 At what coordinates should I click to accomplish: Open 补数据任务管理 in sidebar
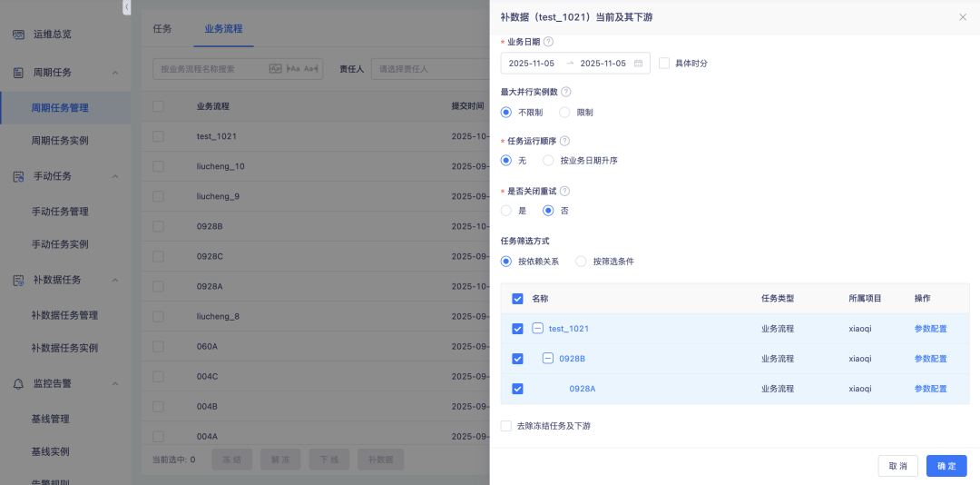pos(65,315)
